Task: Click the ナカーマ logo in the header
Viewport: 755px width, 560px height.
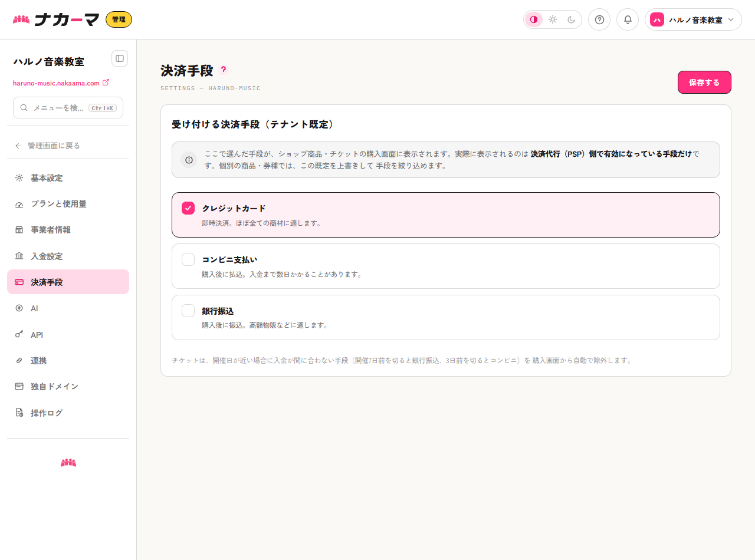Action: 56,19
